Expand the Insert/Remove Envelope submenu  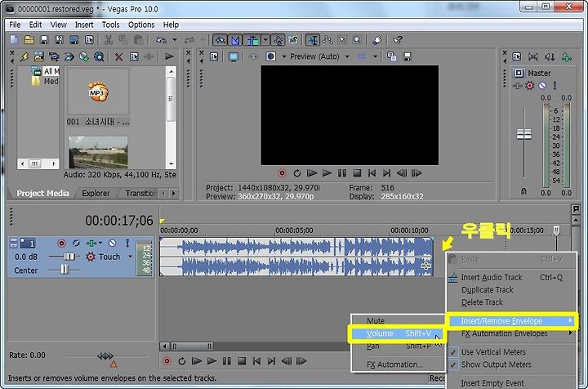coord(512,320)
